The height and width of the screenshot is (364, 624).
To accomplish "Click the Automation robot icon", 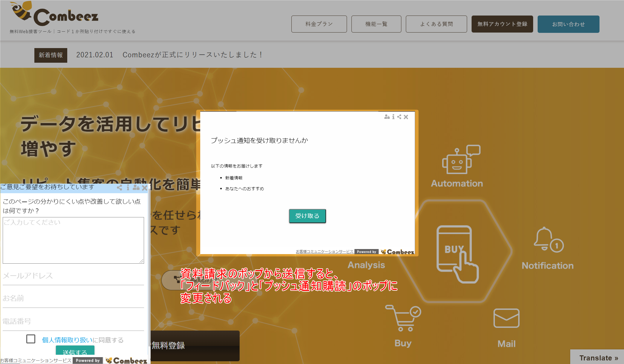I will point(461,159).
